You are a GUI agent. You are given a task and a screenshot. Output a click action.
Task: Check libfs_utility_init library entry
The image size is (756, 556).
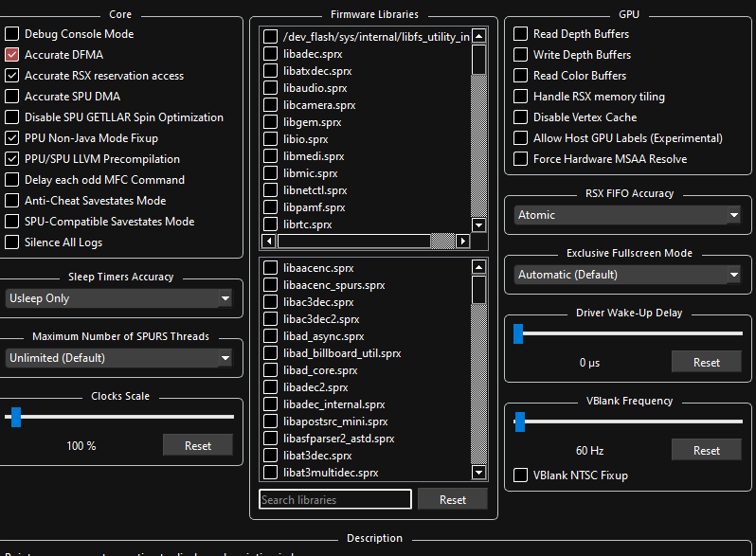click(x=271, y=37)
